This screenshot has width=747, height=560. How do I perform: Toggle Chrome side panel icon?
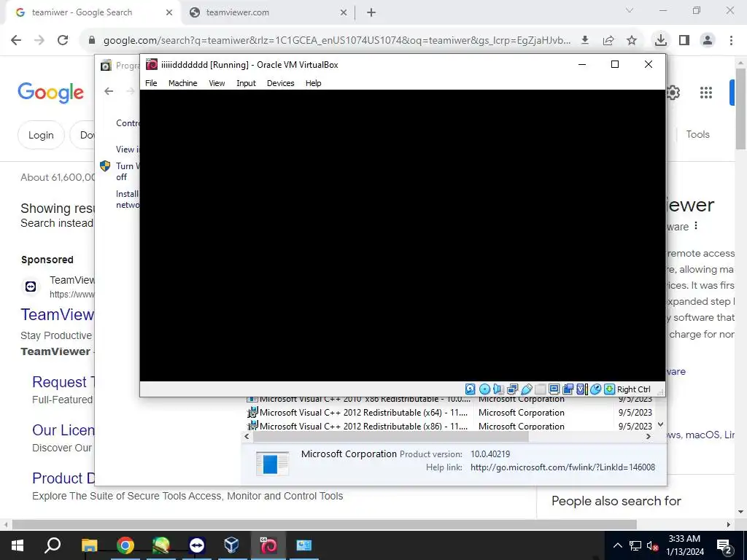click(684, 41)
